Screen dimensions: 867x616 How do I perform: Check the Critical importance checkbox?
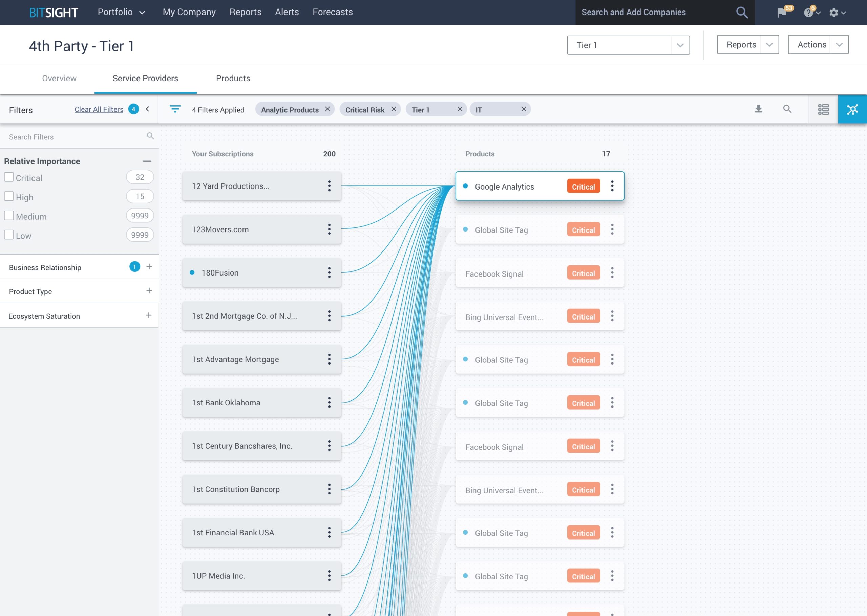coord(9,177)
